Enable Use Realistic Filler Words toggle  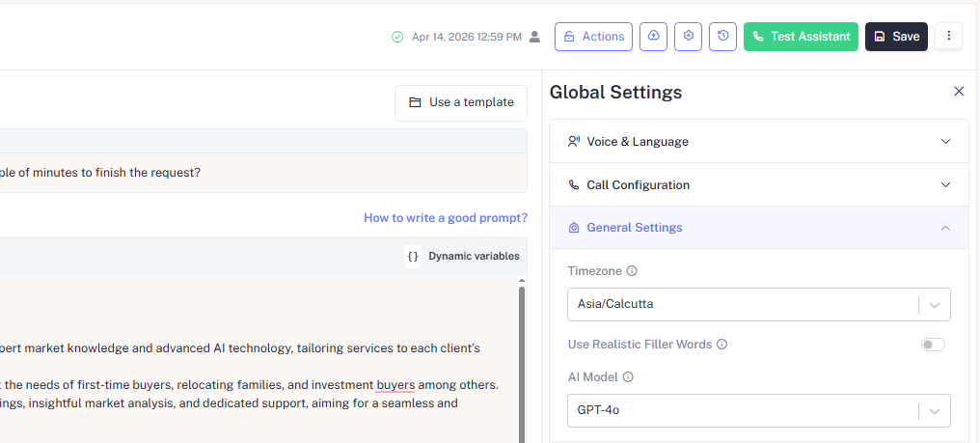pyautogui.click(x=933, y=345)
